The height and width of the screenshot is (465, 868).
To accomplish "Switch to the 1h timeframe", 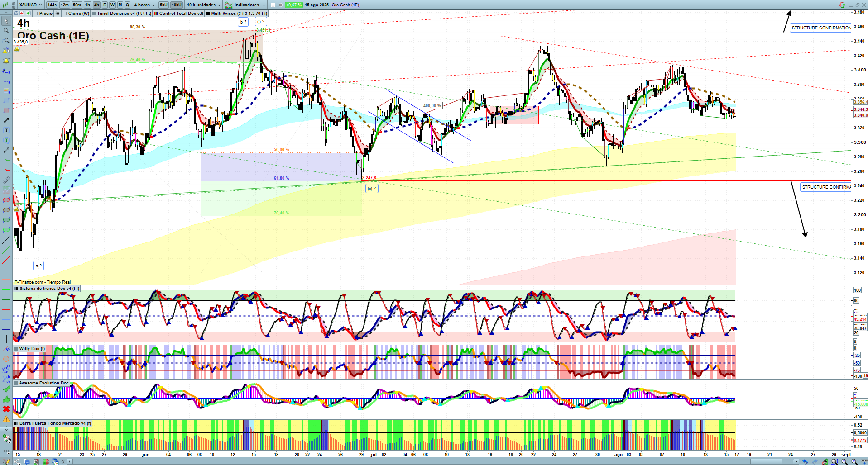I will click(87, 5).
